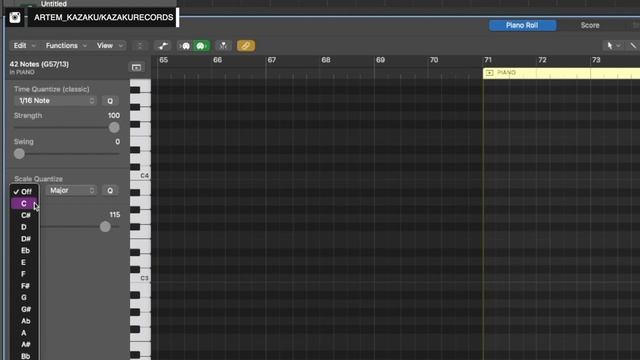Select A# in the key menu
Viewport: 640px width, 360px height.
[24, 344]
